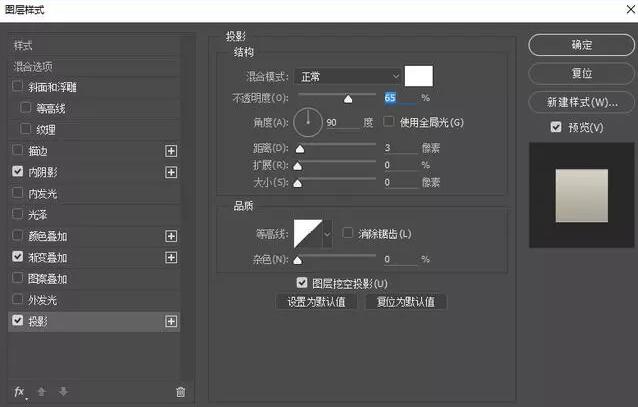Click the 距离 value field showing 3
Viewport: 638px width, 407px height.
[401, 148]
